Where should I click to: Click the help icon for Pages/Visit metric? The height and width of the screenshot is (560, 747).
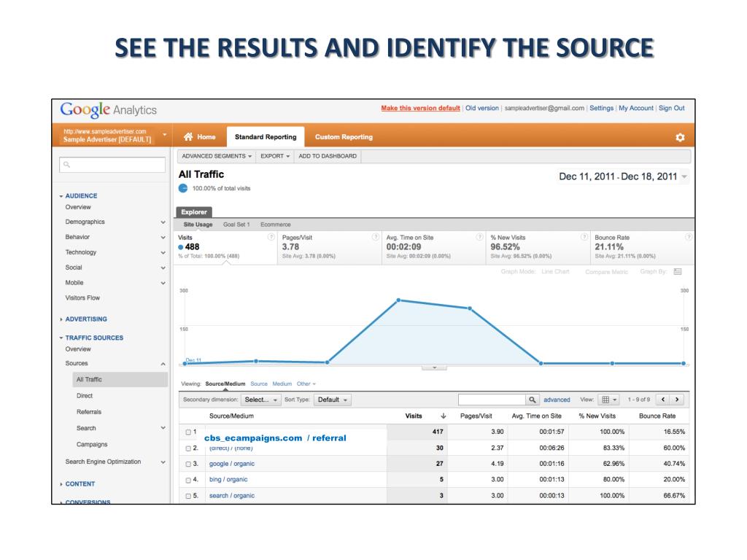coord(376,237)
